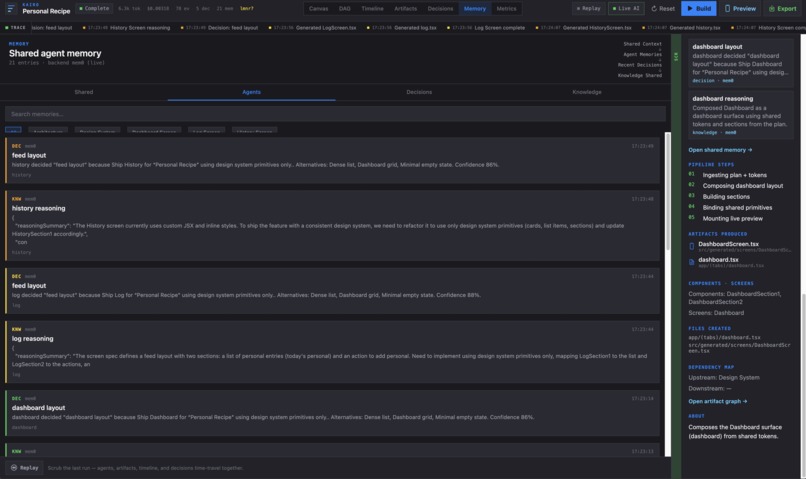806x479 pixels.
Task: Select the Shared memory sub-tab
Action: tap(84, 92)
